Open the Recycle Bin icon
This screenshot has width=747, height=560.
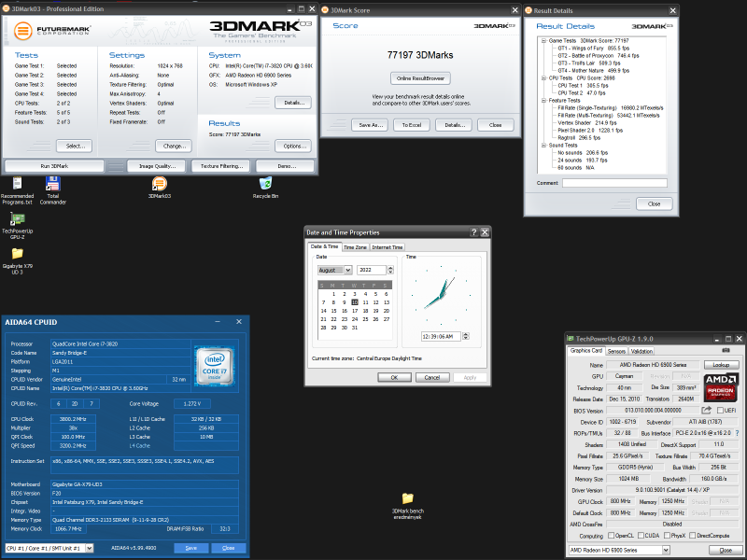coord(265,188)
